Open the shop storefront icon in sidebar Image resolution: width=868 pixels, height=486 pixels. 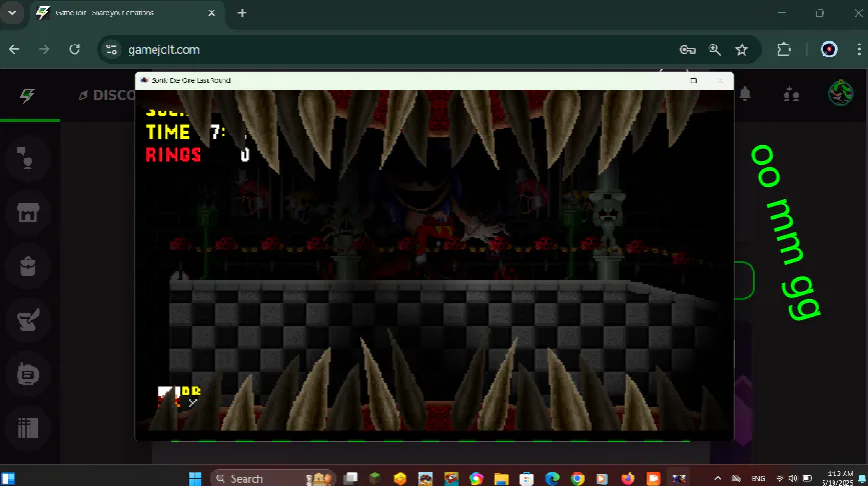tap(27, 213)
